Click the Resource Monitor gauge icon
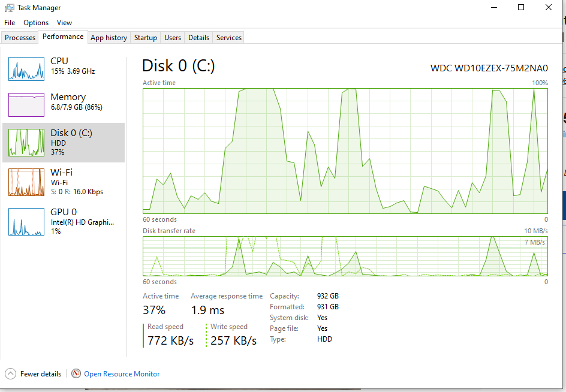This screenshot has width=566, height=392. [x=76, y=373]
